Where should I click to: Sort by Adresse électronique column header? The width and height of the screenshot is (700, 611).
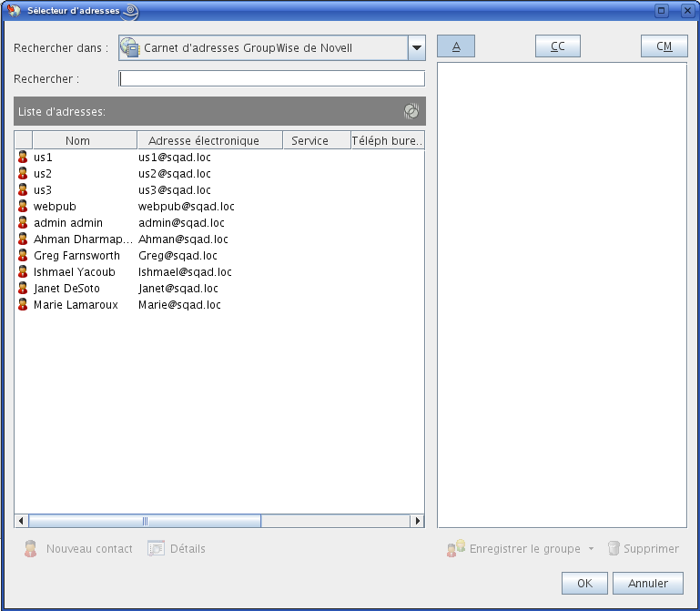(x=210, y=140)
